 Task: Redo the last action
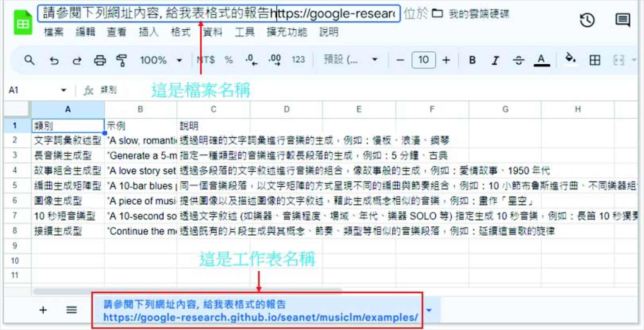coord(77,61)
